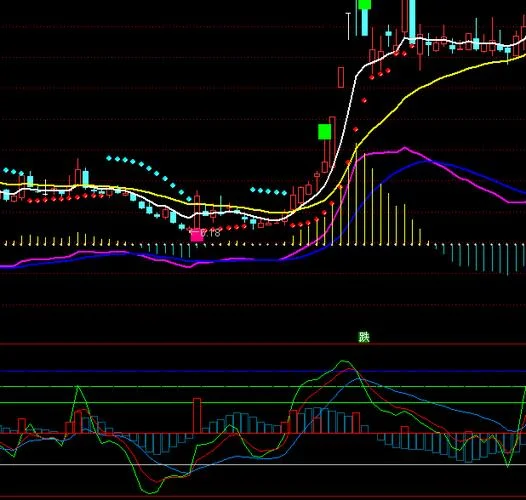Select the upper green horizontal threshold line
The image size is (526, 500).
click(x=263, y=387)
